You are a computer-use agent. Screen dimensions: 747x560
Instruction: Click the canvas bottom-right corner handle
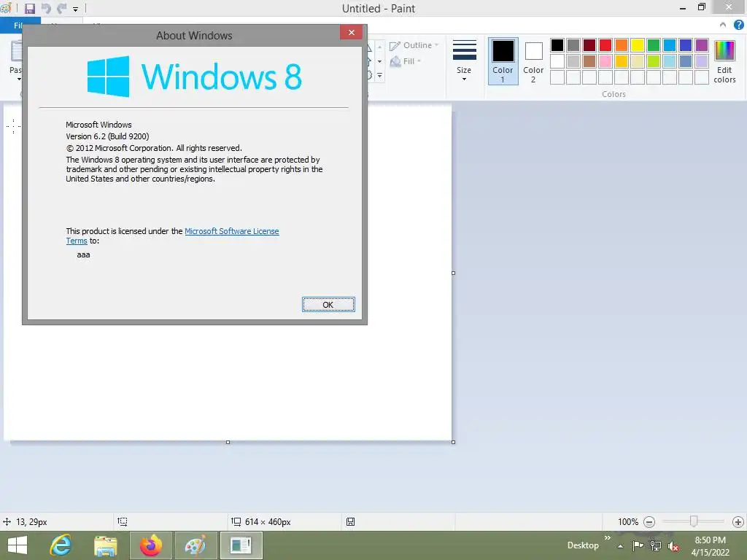coord(453,443)
